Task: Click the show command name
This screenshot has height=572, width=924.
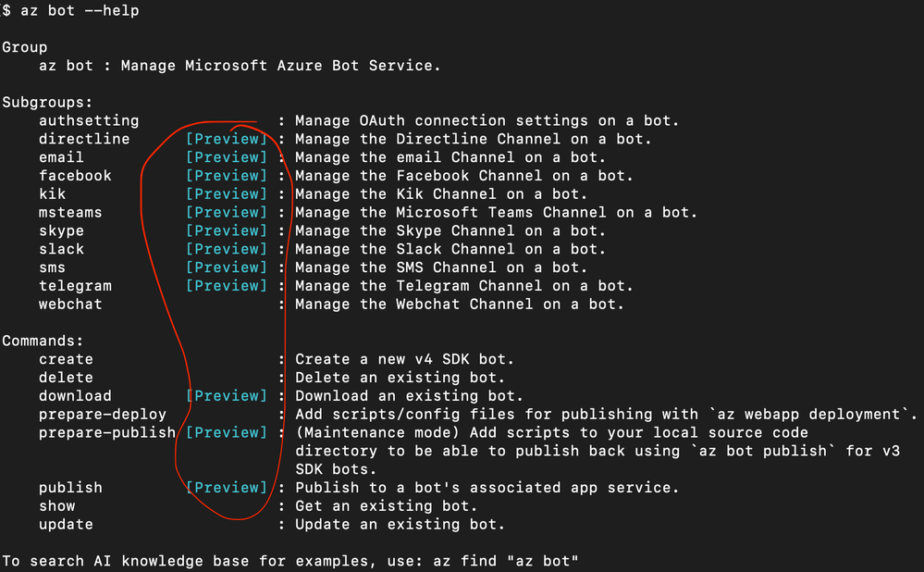Action: (x=57, y=506)
